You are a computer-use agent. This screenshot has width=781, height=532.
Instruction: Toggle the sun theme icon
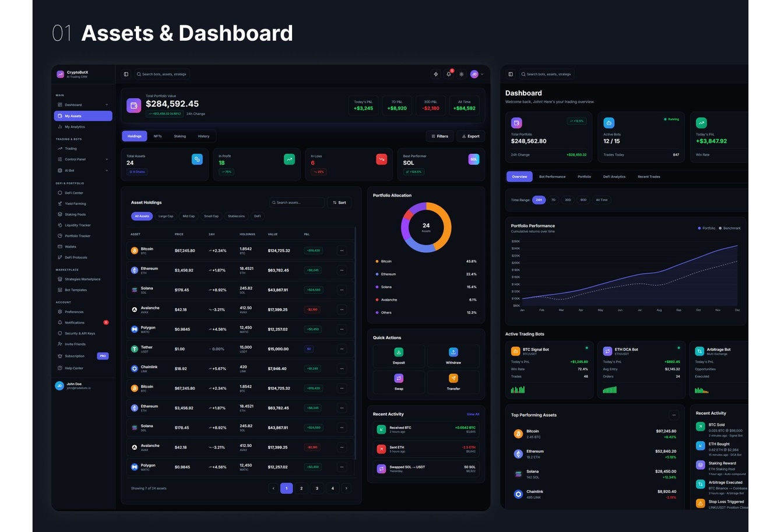(462, 74)
